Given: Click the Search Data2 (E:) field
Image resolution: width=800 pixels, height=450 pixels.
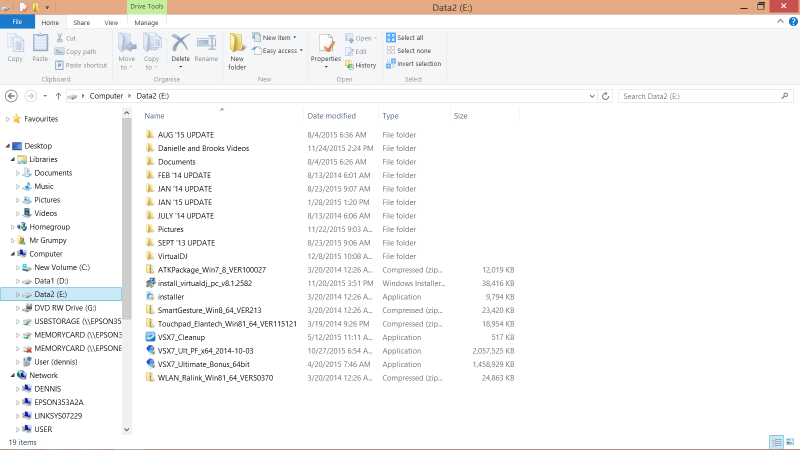Looking at the screenshot, I should pyautogui.click(x=700, y=96).
